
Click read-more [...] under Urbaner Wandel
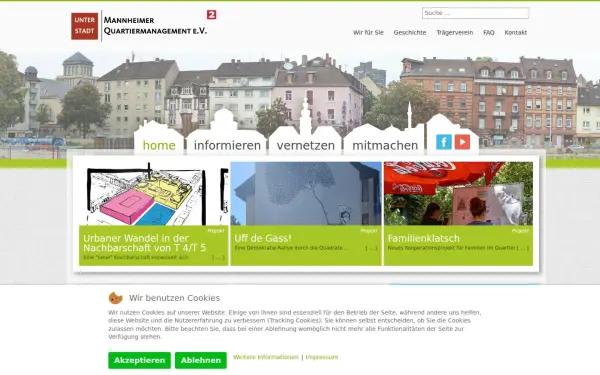(x=218, y=258)
